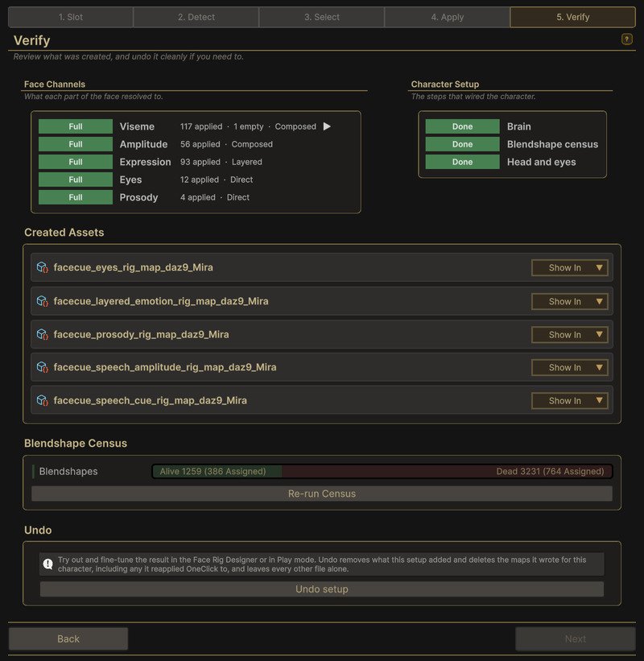This screenshot has height=661, width=644.
Task: Click the disabled Next button
Action: (576, 639)
